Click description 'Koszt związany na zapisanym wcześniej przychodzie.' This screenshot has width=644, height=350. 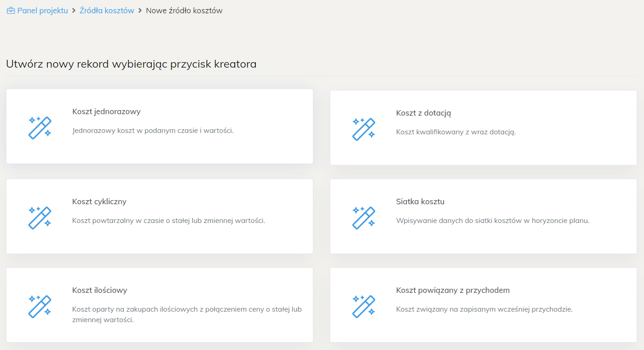coord(484,309)
